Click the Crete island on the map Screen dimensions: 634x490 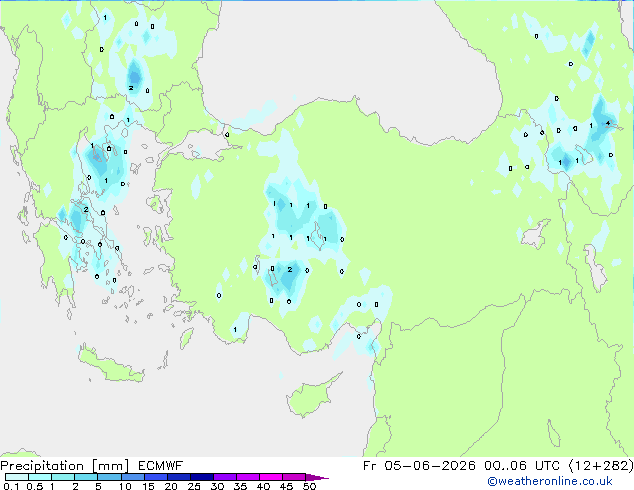110,366
